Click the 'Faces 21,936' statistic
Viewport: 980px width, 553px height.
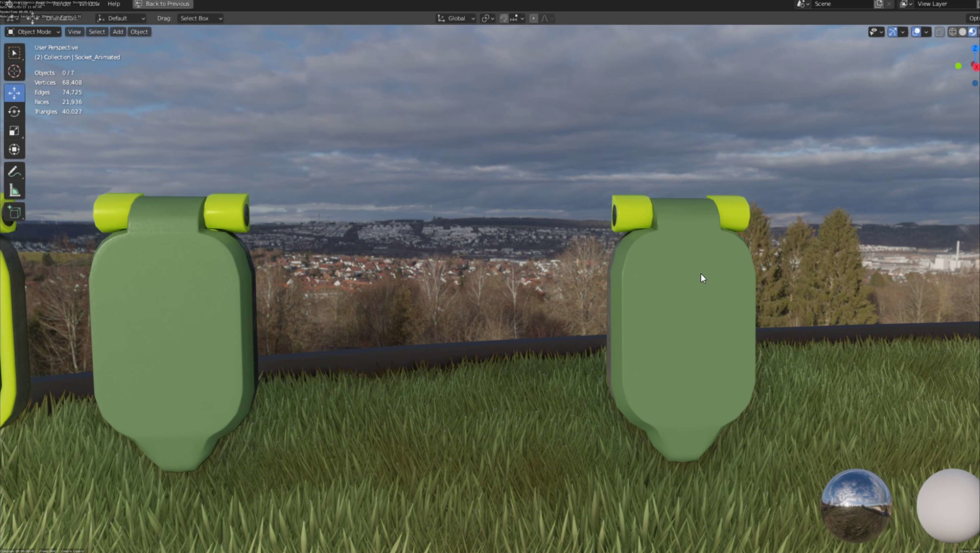tap(58, 102)
